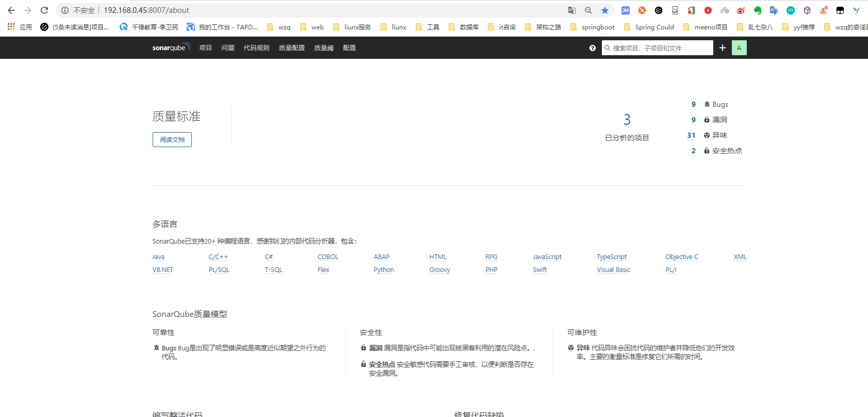Open the black mask-face extension icon
Image resolution: width=868 pixels, height=417 pixels.
pyautogui.click(x=840, y=10)
